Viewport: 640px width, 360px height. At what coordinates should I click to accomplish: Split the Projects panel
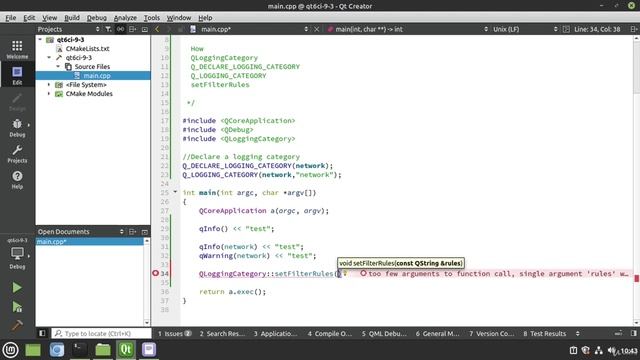[x=132, y=29]
